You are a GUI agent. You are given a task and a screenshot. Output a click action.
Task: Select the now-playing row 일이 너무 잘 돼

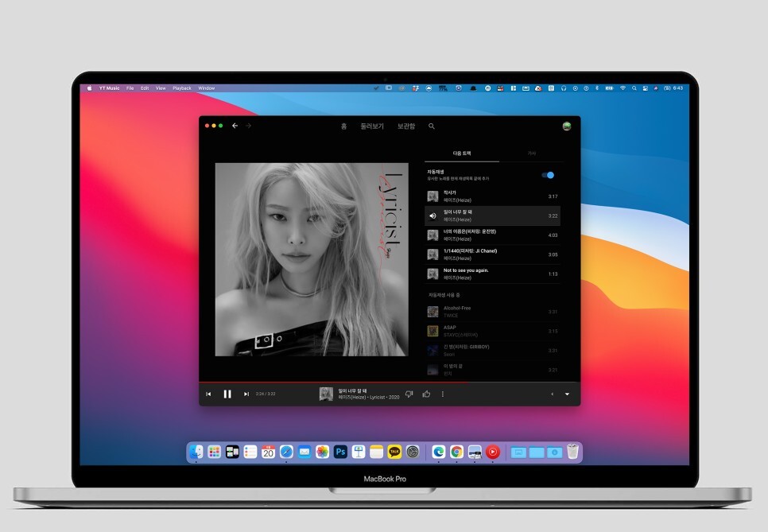492,216
